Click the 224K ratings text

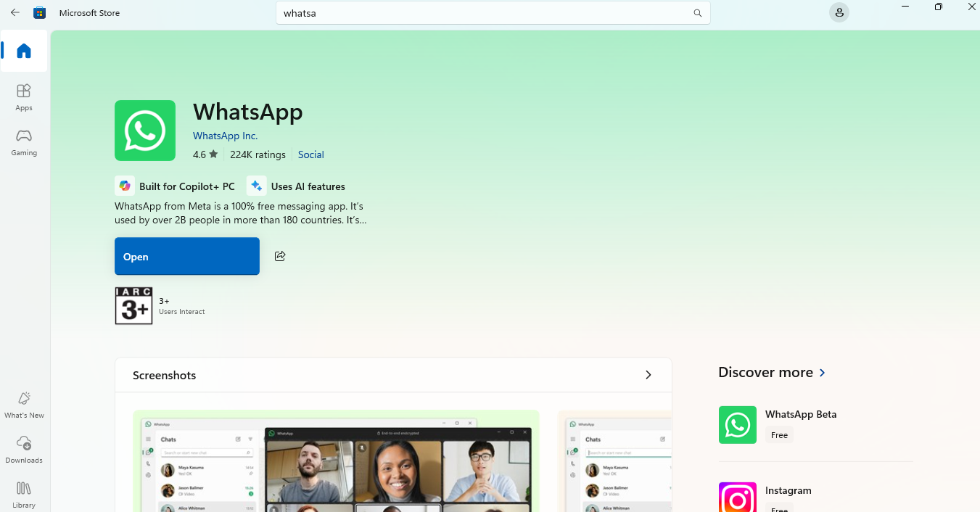[x=258, y=154]
